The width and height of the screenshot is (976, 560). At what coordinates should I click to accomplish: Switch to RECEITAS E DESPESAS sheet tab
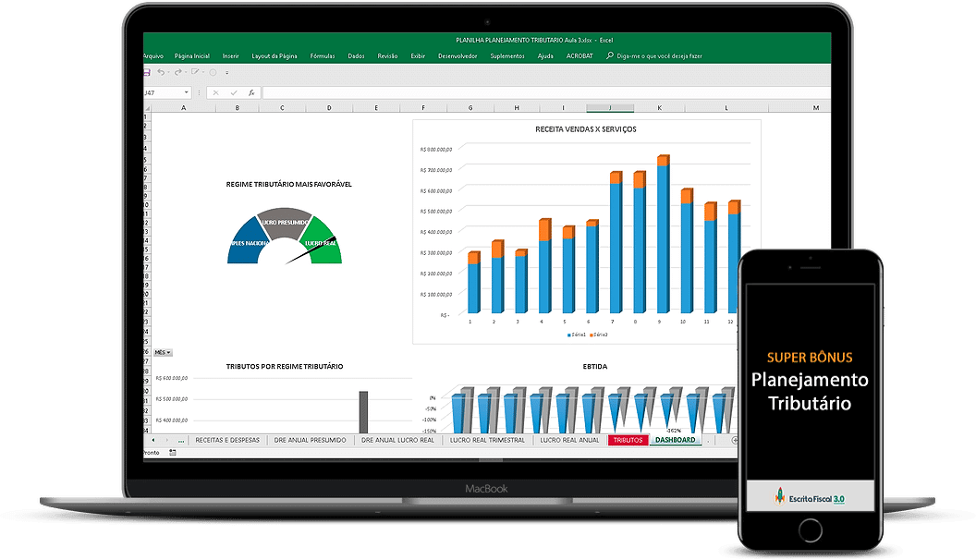tap(226, 440)
